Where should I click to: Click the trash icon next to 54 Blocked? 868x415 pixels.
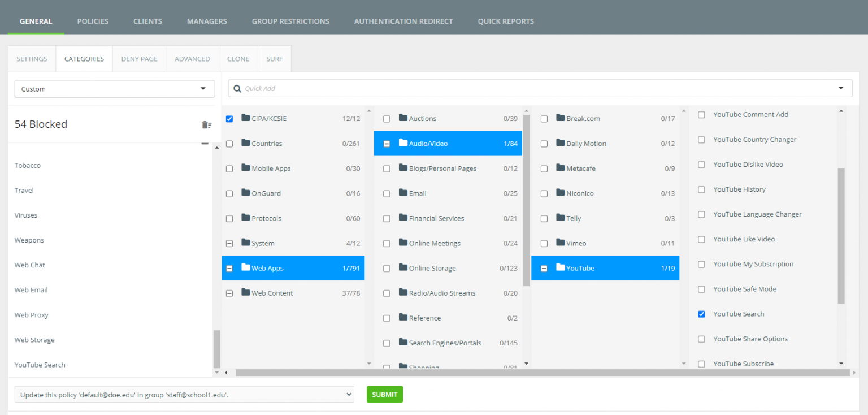coord(207,124)
